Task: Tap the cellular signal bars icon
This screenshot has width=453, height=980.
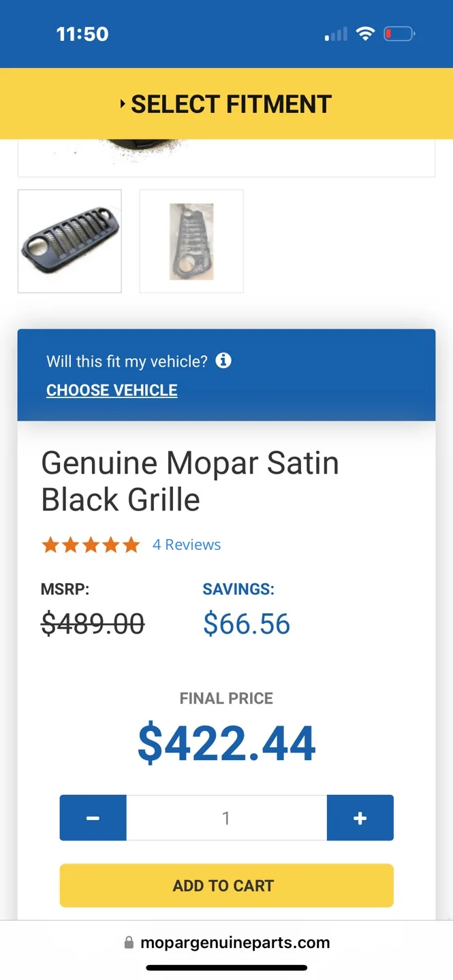Action: [x=336, y=34]
